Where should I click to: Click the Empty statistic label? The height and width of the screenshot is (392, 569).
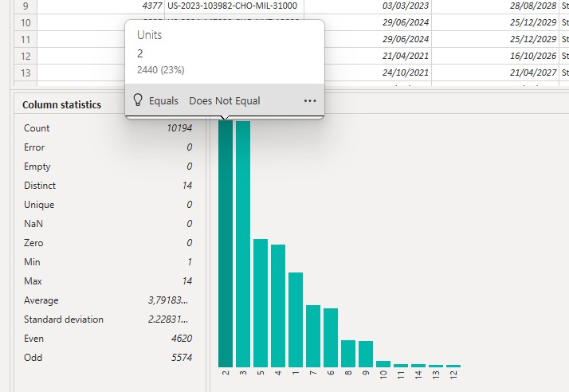[x=37, y=167]
